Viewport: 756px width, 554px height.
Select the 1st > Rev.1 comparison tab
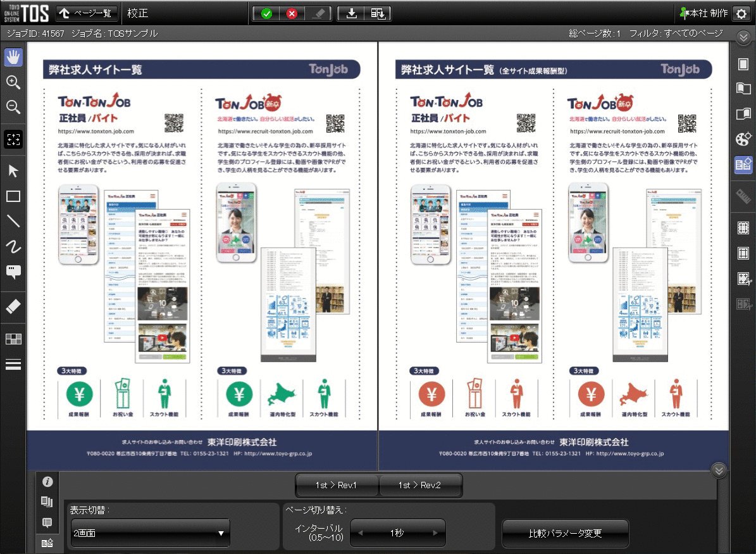tap(336, 485)
